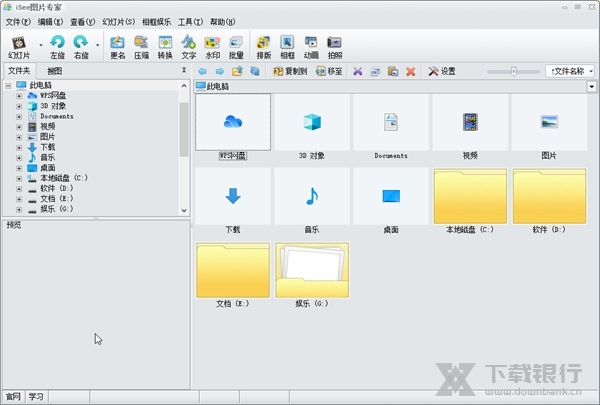Open 设置 settings
This screenshot has width=600, height=405.
point(442,71)
